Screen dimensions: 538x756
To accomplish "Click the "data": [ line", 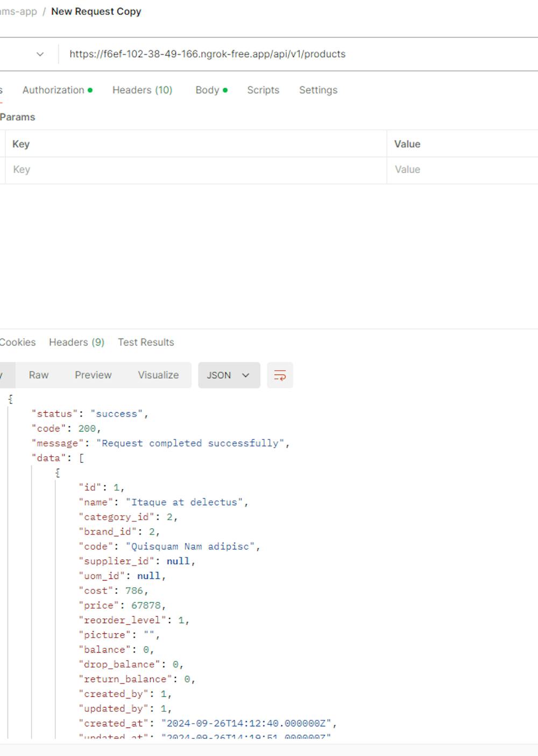I will tap(58, 458).
